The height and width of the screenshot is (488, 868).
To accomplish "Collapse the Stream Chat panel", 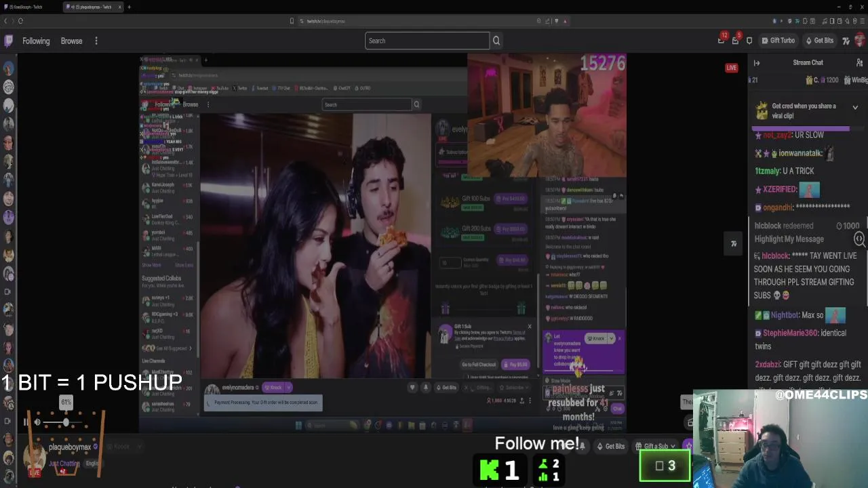I will point(757,63).
